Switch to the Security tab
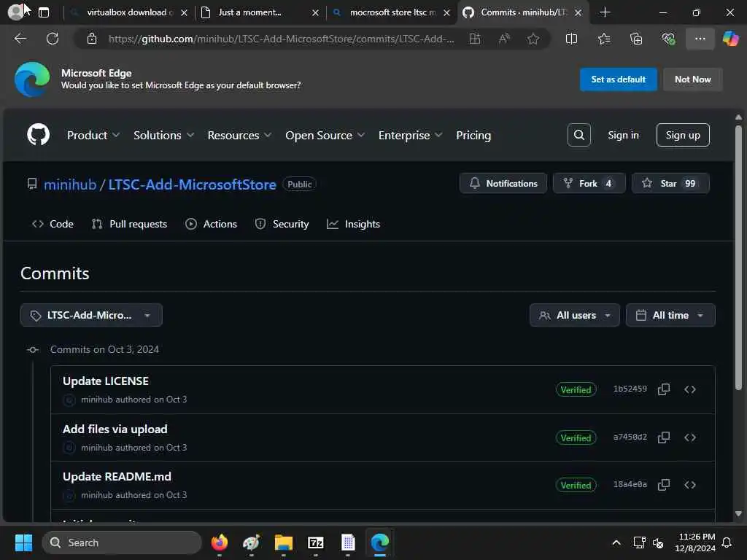 tap(282, 224)
